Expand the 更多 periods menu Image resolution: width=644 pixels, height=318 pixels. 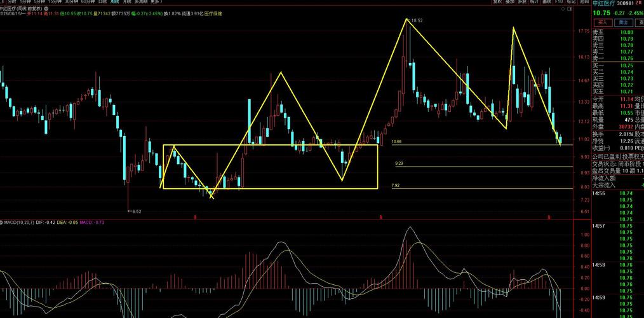[156, 2]
